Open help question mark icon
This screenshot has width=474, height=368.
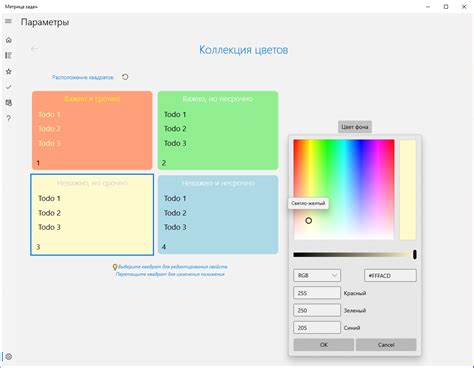tap(9, 118)
